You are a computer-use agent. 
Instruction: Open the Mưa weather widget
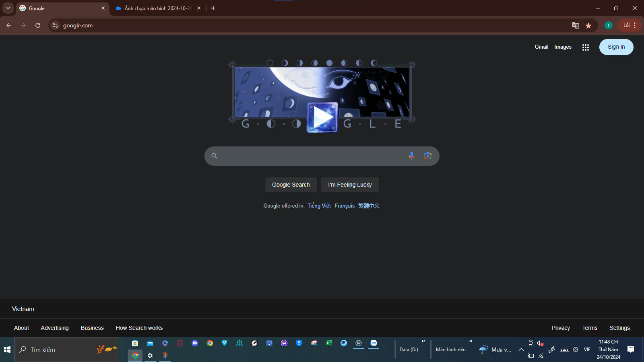[x=495, y=350]
